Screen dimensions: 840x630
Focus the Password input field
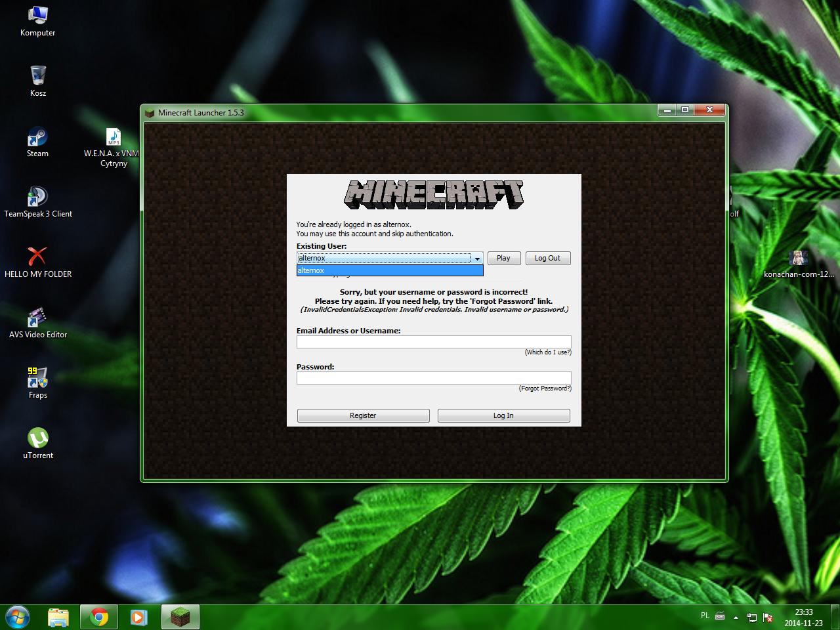click(434, 378)
